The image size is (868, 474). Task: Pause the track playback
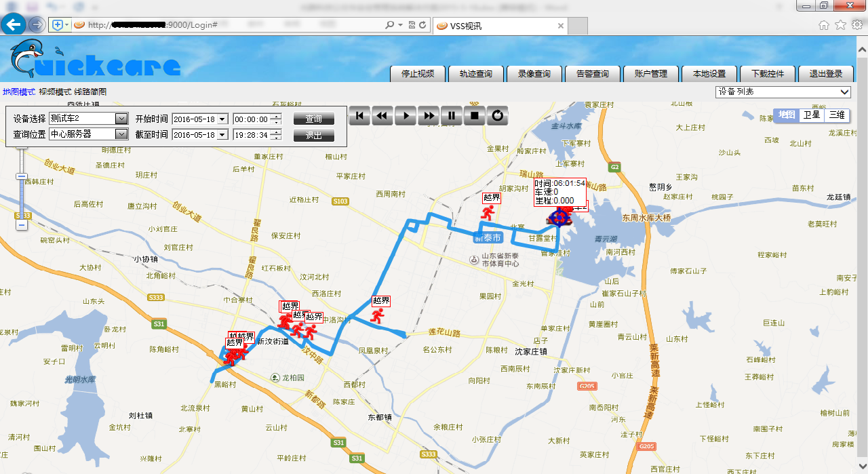pos(452,116)
